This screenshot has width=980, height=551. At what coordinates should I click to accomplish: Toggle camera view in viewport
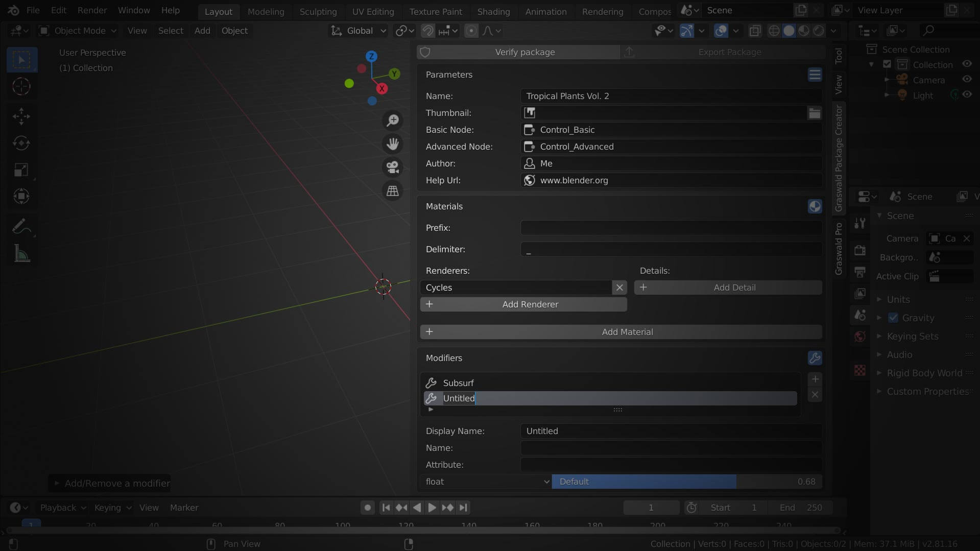(x=392, y=167)
